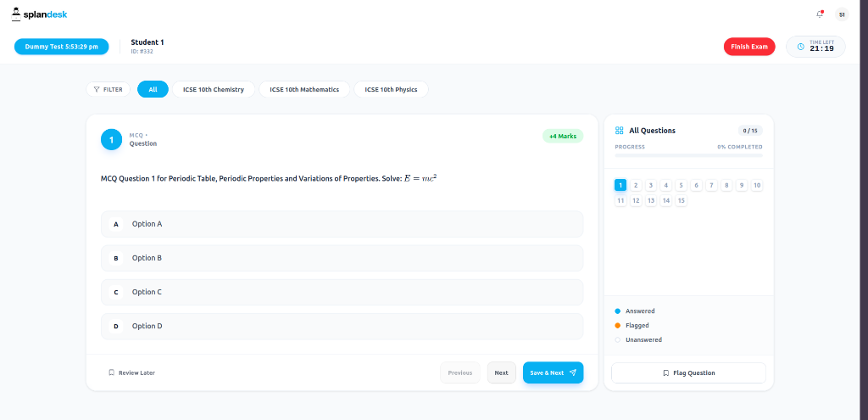
Task: Jump to question 1 in navigator
Action: pos(620,185)
